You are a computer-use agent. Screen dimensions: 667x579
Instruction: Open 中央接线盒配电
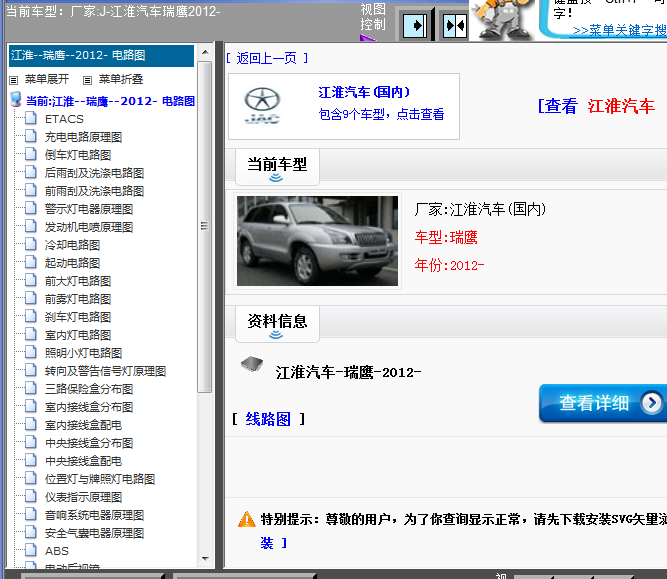[x=83, y=461]
